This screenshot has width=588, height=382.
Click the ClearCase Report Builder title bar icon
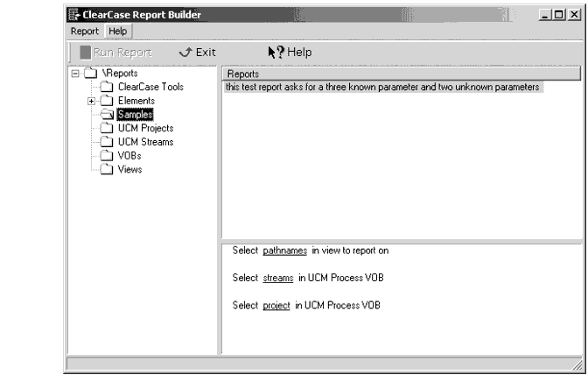tap(74, 15)
